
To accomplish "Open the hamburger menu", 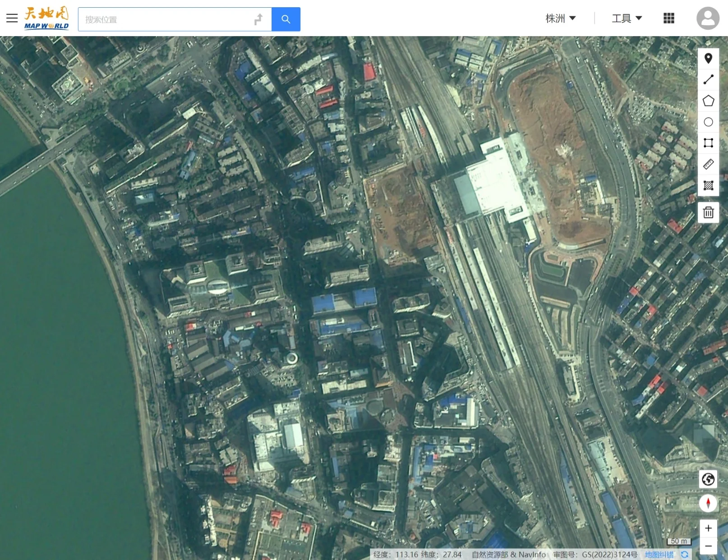I will pyautogui.click(x=12, y=18).
